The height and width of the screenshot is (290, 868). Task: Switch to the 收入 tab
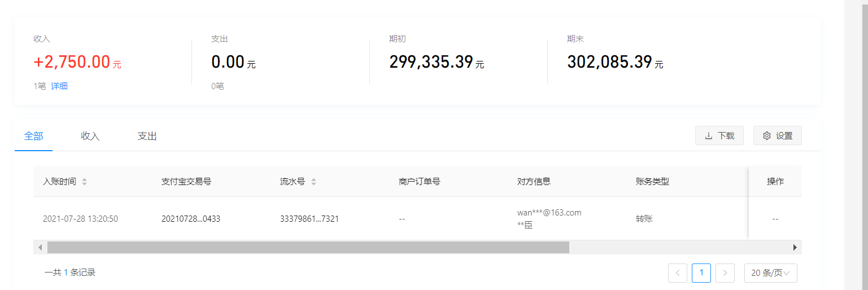coord(90,136)
